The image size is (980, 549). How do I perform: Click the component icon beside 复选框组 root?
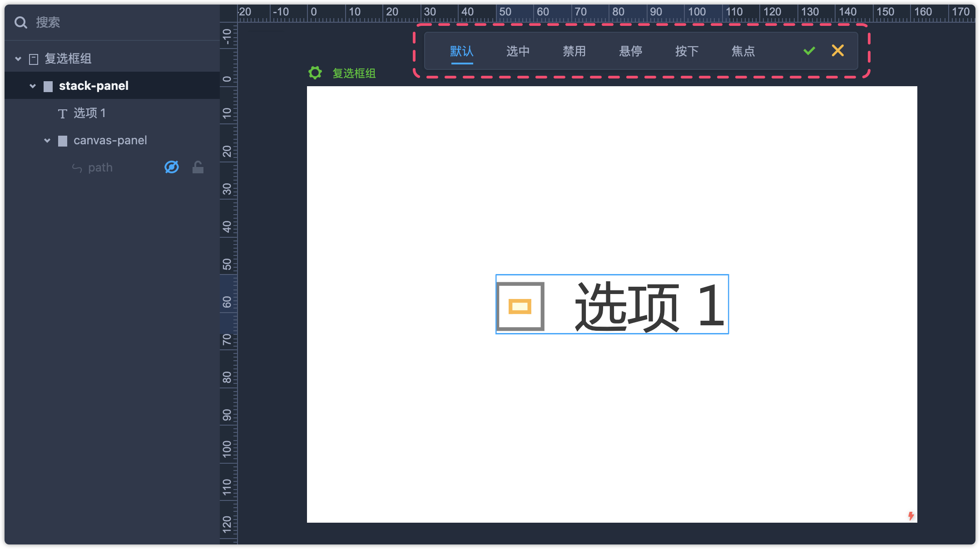tap(34, 59)
